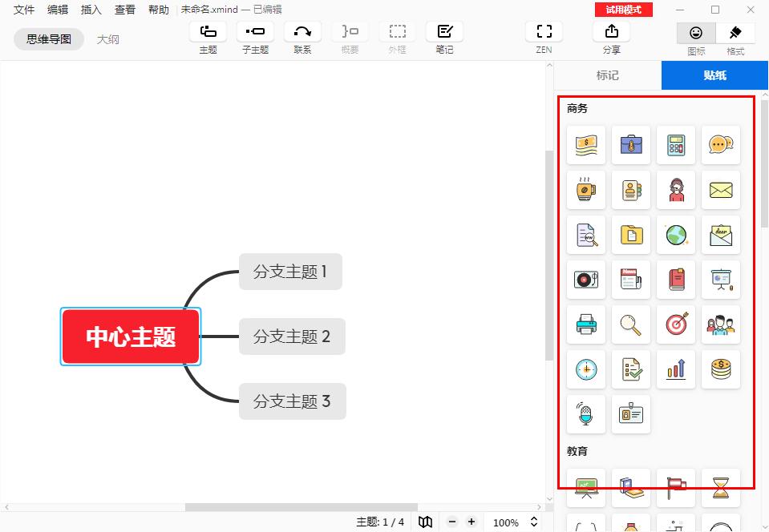Screen dimensions: 769x532
Task: Open the 图标 markers panel
Action: [x=695, y=38]
